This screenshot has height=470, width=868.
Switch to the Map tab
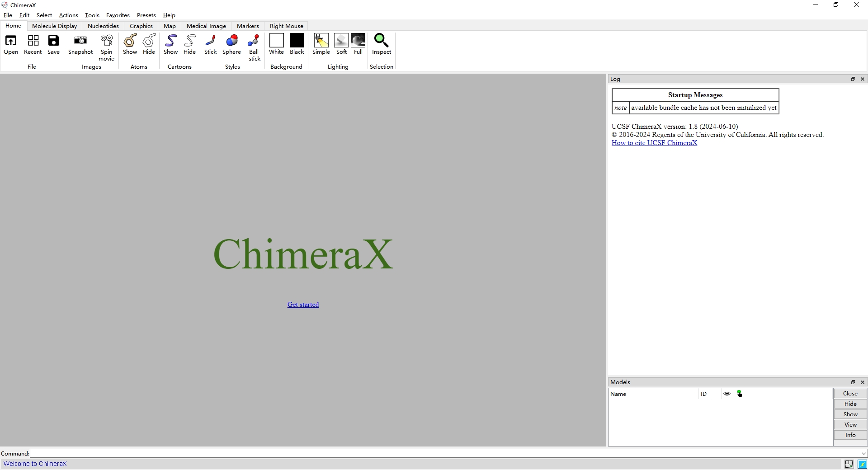pyautogui.click(x=170, y=26)
